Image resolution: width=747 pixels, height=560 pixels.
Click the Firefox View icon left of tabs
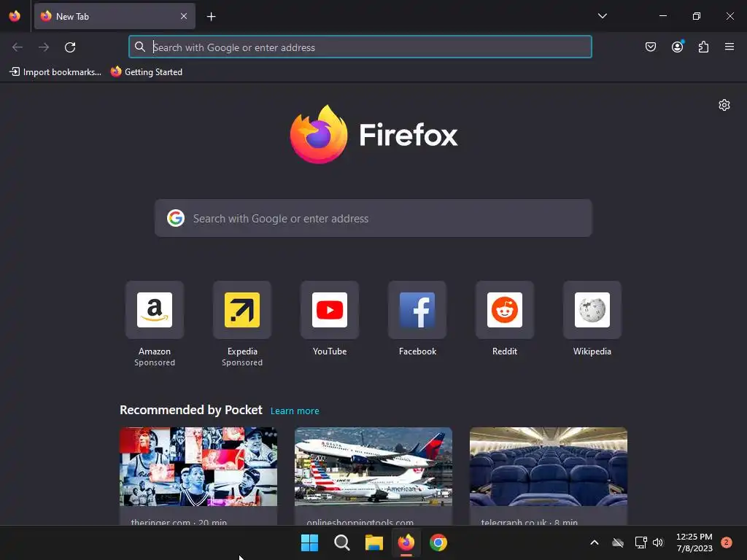(x=15, y=16)
